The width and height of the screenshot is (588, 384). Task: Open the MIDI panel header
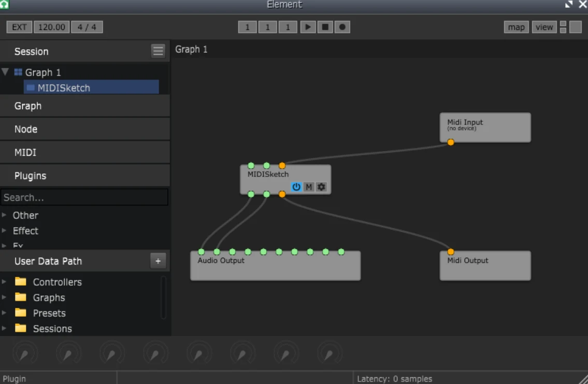tap(85, 153)
